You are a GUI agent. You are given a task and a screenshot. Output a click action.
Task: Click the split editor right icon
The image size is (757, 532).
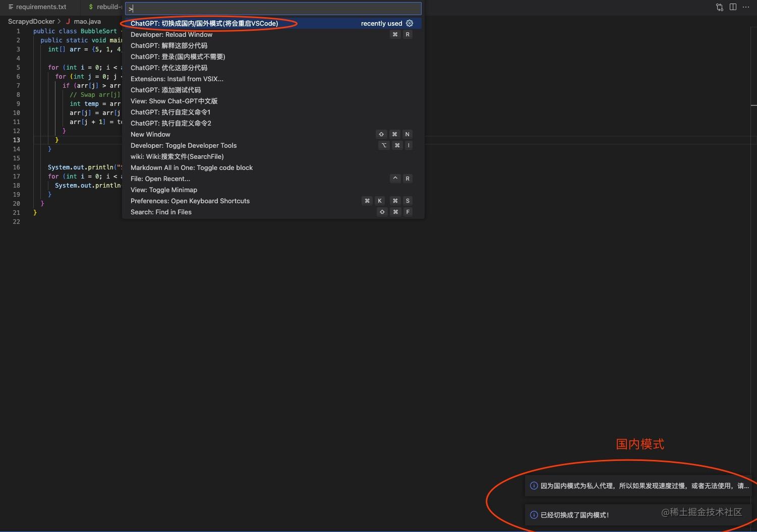[x=733, y=7]
